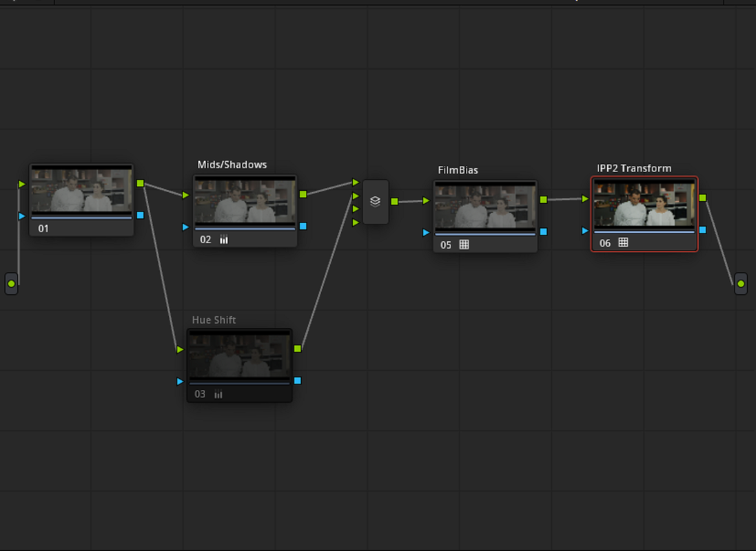Click the Layer Mixer's topmost input triangle
Screen dimensions: 756x551
(356, 183)
